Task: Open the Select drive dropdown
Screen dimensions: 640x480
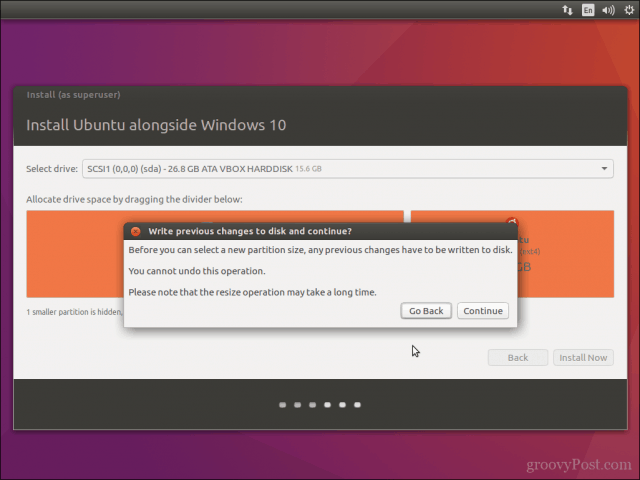Action: click(x=348, y=169)
